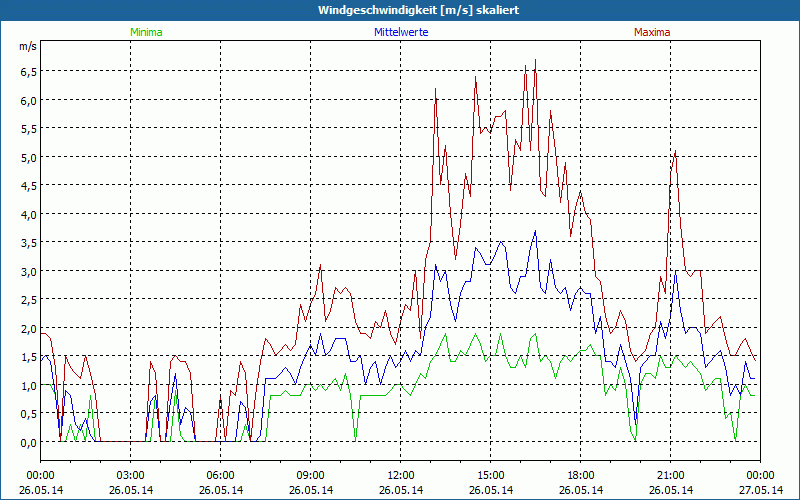Click the 5,5 y-axis value
800x500 pixels.
pos(28,129)
